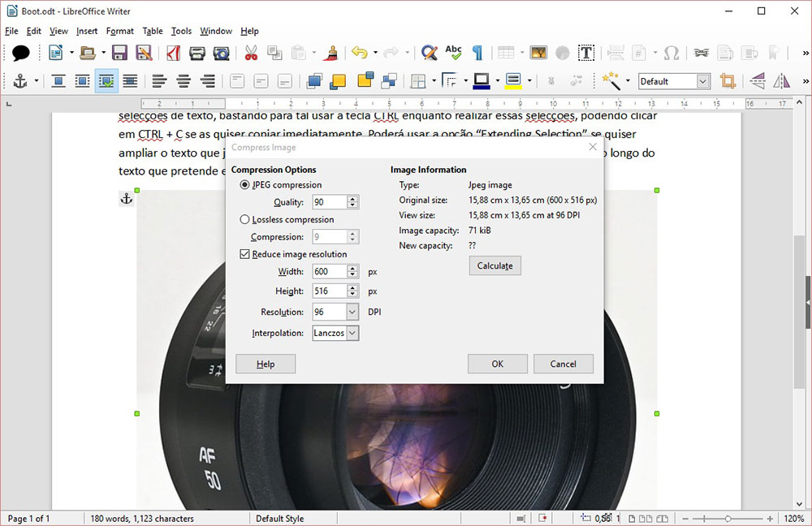Click the Save As icon with pencil
This screenshot has height=526, width=812.
(144, 53)
